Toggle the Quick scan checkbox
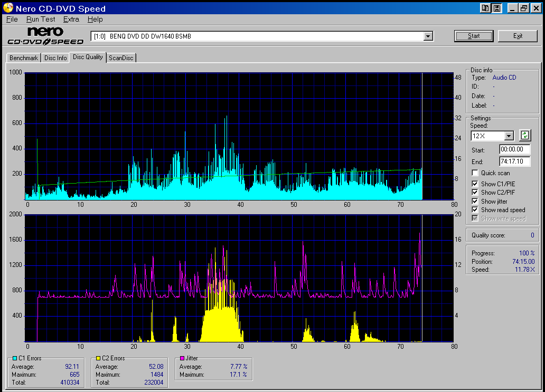 point(475,173)
